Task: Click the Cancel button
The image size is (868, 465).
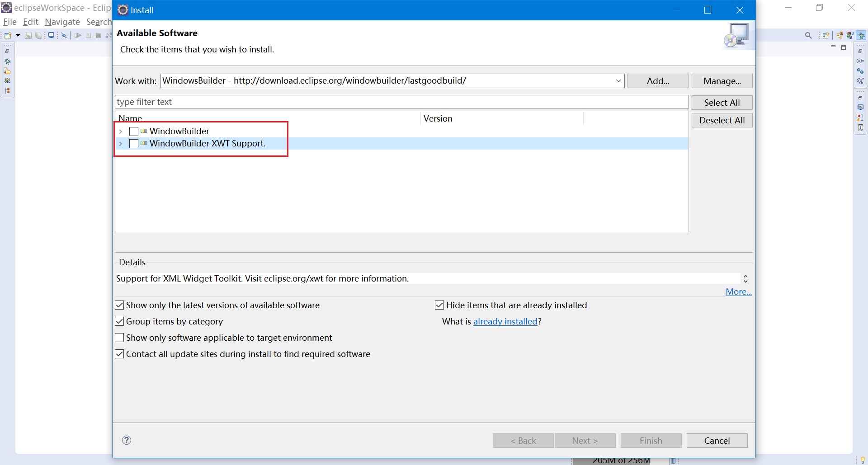Action: 717,441
